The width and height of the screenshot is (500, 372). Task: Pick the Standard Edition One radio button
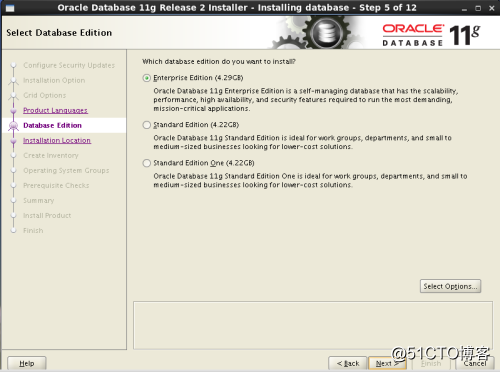(x=146, y=163)
